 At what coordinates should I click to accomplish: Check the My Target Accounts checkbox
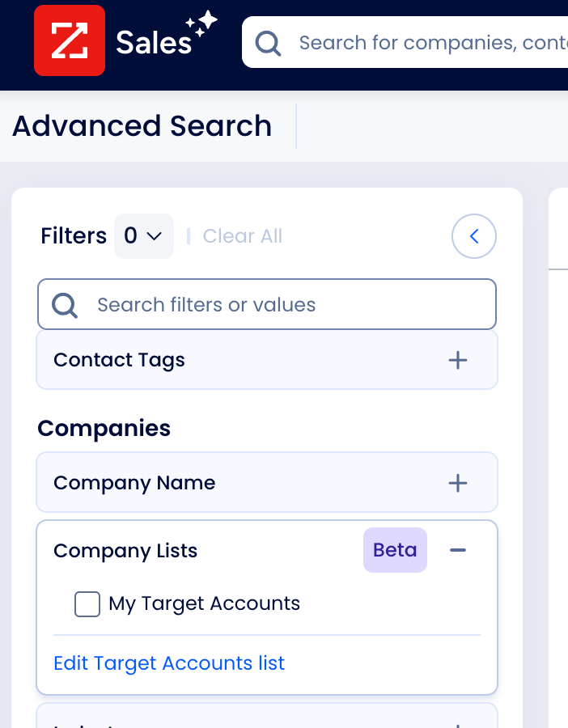click(87, 603)
